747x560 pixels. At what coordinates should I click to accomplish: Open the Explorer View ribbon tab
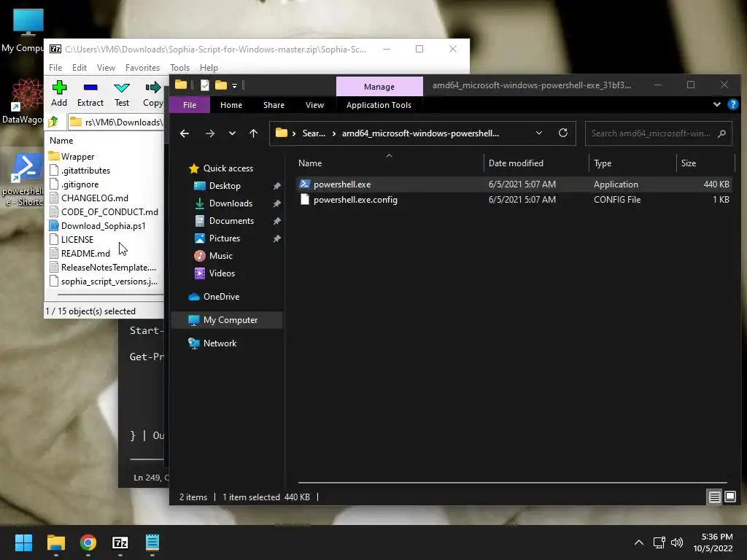point(314,105)
